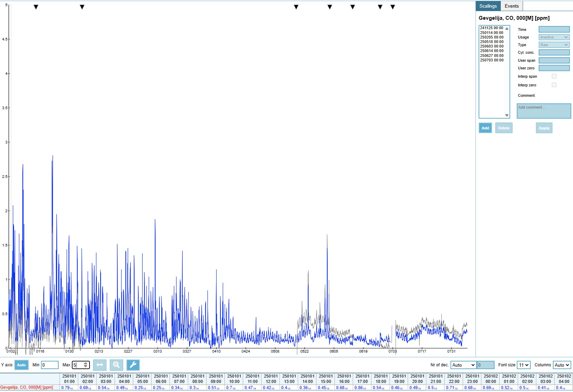Open the Usage dropdown

pyautogui.click(x=554, y=37)
